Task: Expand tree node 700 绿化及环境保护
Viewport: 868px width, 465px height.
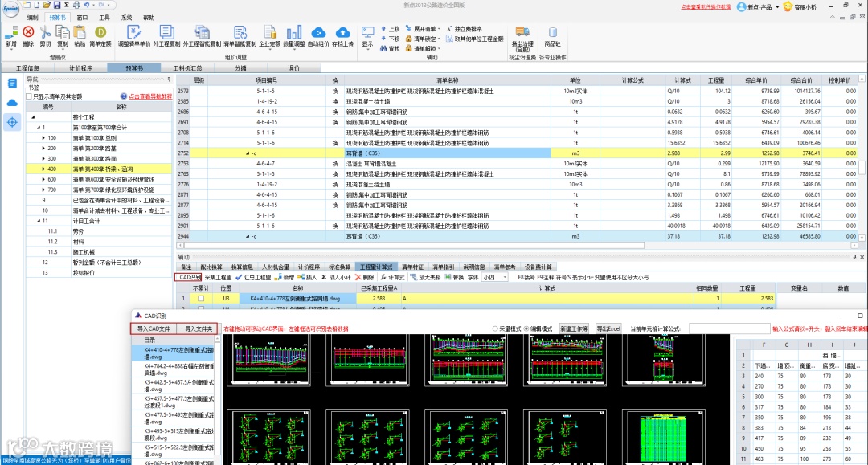Action: 43,190
